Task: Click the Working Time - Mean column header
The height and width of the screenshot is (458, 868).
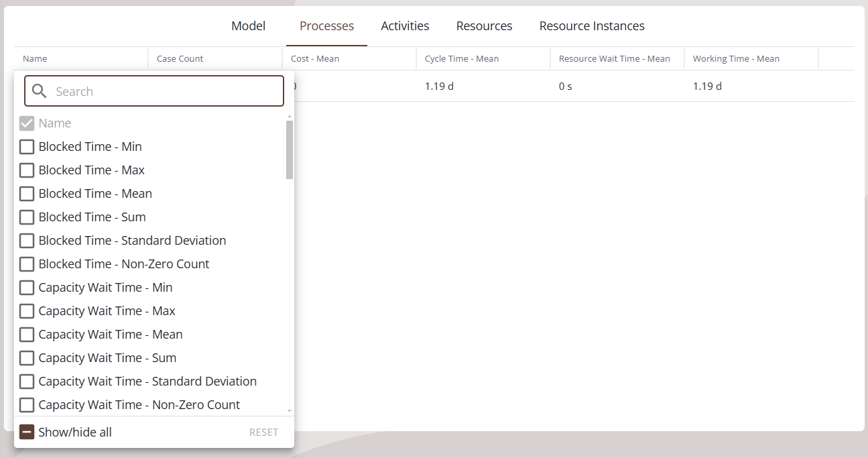Action: [735, 59]
